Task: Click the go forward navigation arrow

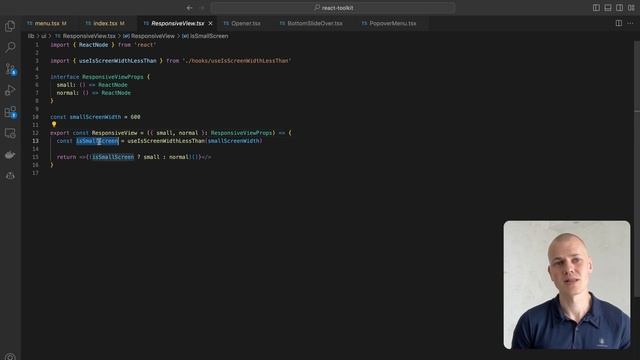Action: 202,8
